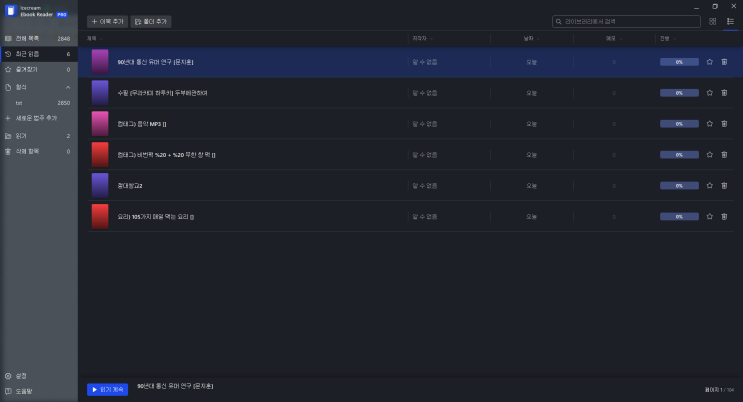Click red cover of 요리) 105가지 book
This screenshot has width=743, height=402.
100,217
